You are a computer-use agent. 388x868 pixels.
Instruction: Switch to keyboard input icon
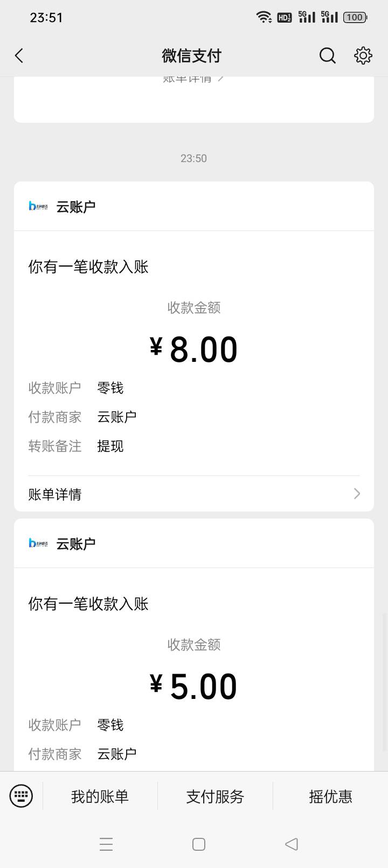coord(22,795)
